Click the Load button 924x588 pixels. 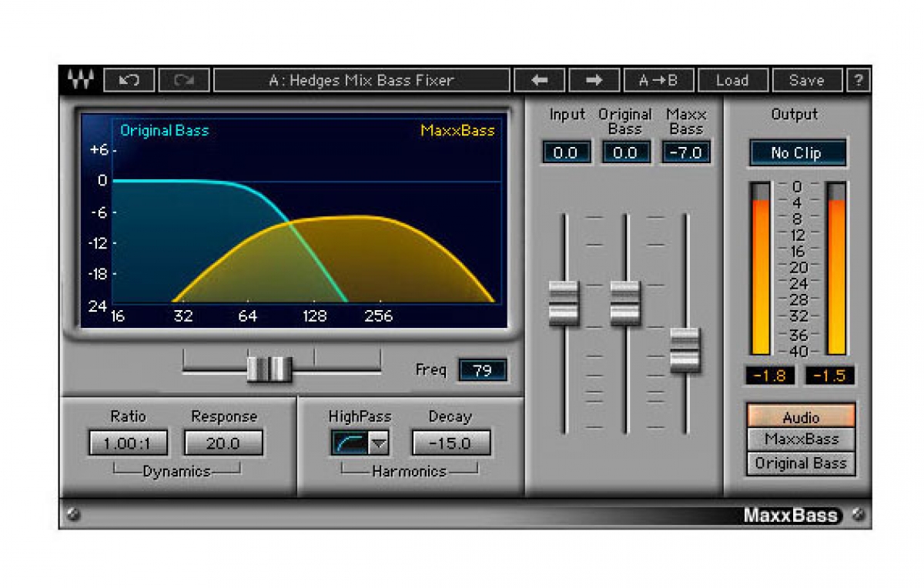[x=732, y=80]
